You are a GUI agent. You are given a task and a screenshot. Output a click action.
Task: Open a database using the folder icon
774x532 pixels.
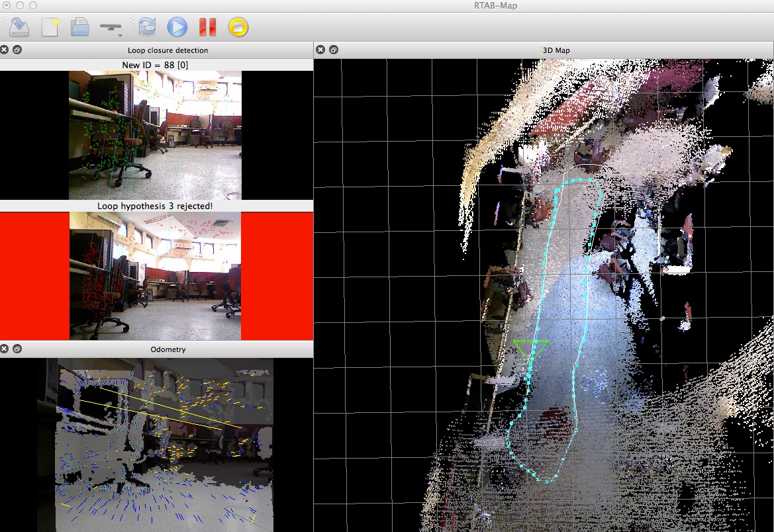tap(80, 27)
